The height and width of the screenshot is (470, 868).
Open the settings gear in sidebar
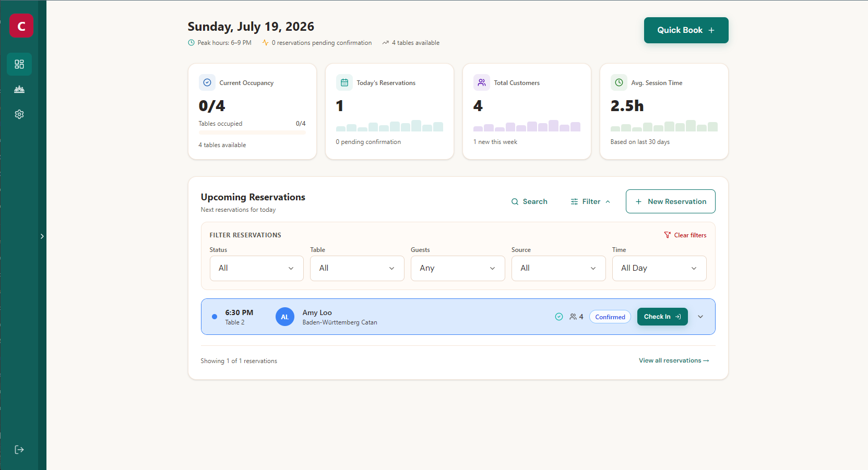point(19,114)
